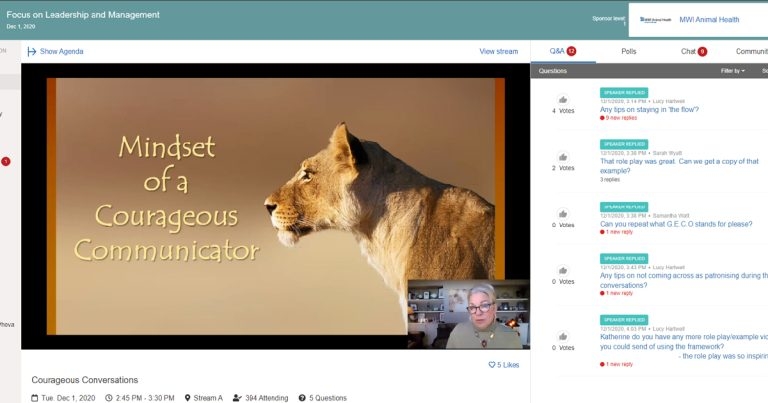Click the View stream link

[x=499, y=51]
